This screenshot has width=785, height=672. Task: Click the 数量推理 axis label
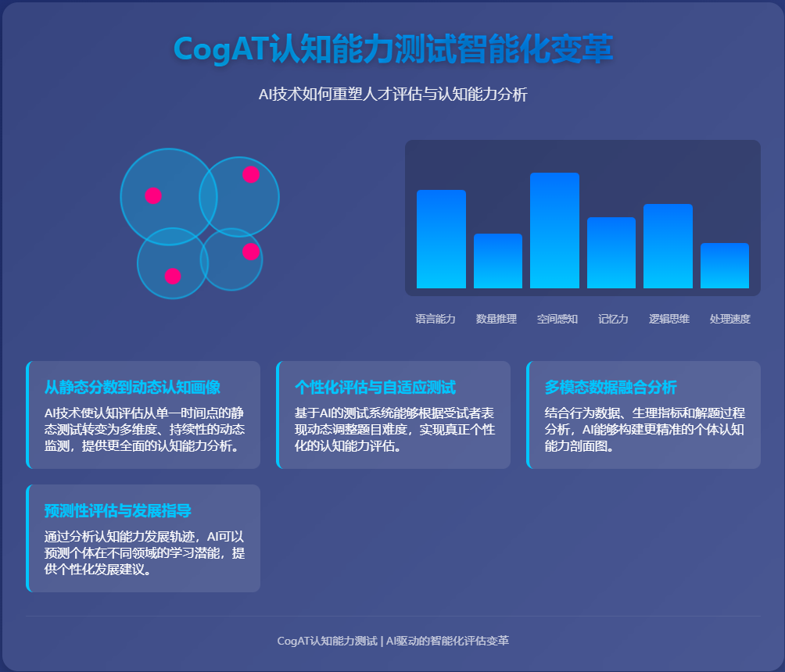coord(496,319)
